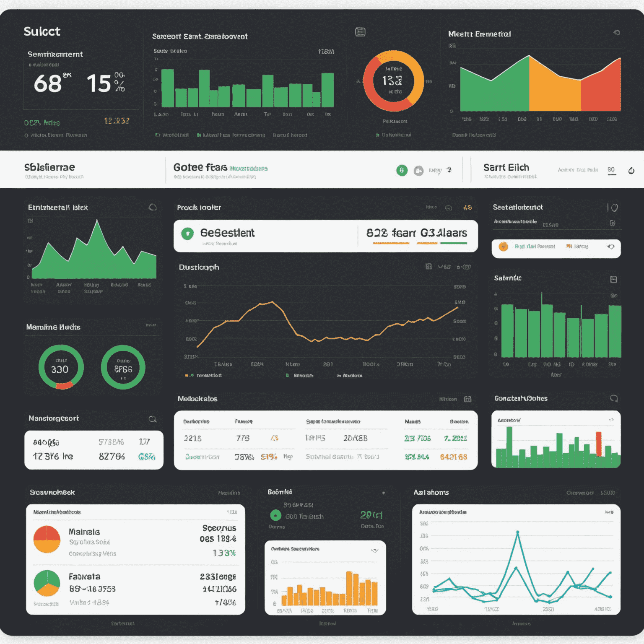Click the orange icon in the Prock looter header

pyautogui.click(x=467, y=208)
